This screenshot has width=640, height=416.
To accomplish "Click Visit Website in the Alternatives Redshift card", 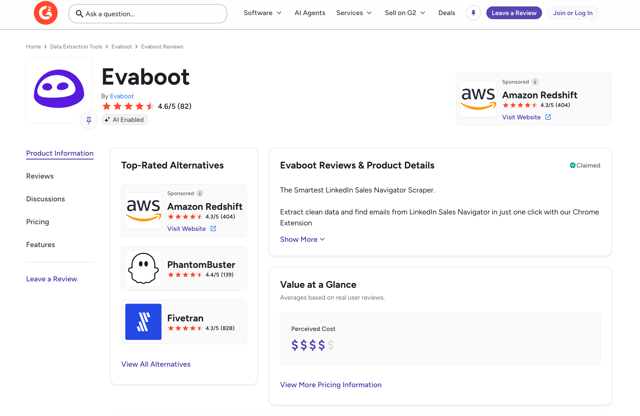I will [x=186, y=229].
